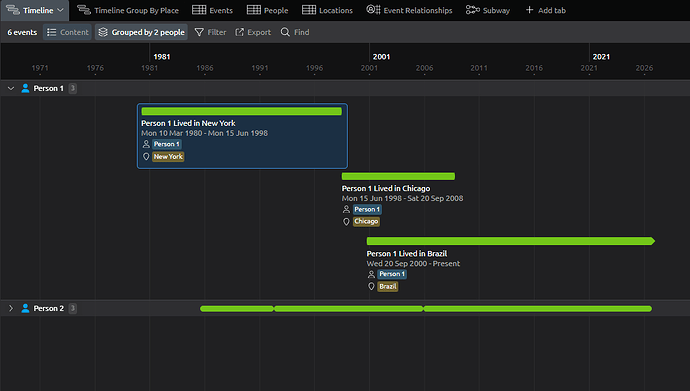Toggle the Content panel button
The height and width of the screenshot is (391, 690).
[x=67, y=32]
